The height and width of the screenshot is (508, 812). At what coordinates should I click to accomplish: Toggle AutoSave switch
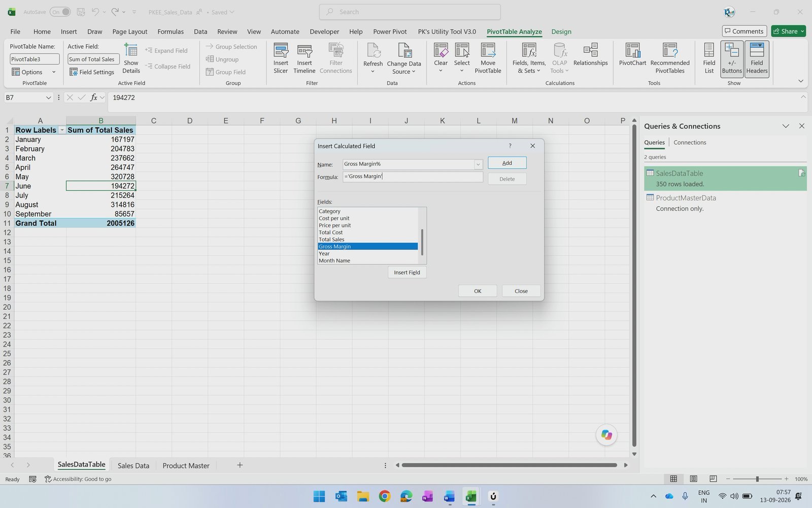[59, 12]
